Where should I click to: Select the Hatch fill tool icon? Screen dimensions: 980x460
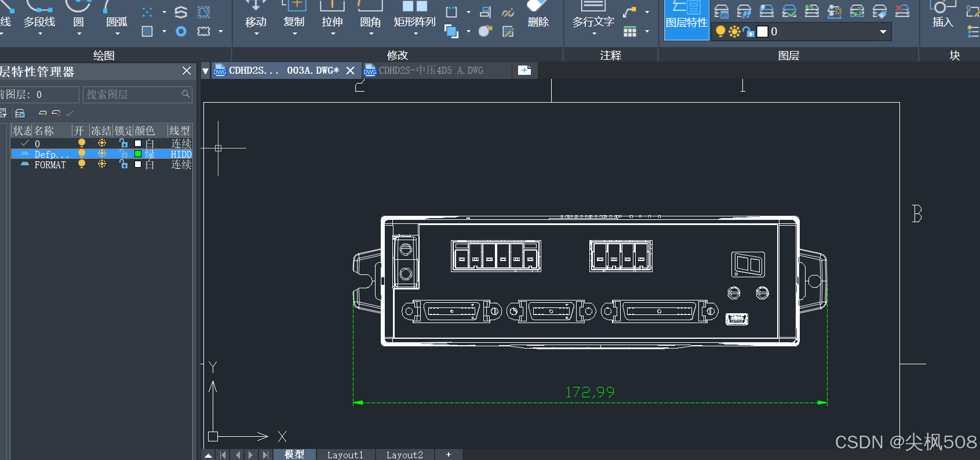147,31
